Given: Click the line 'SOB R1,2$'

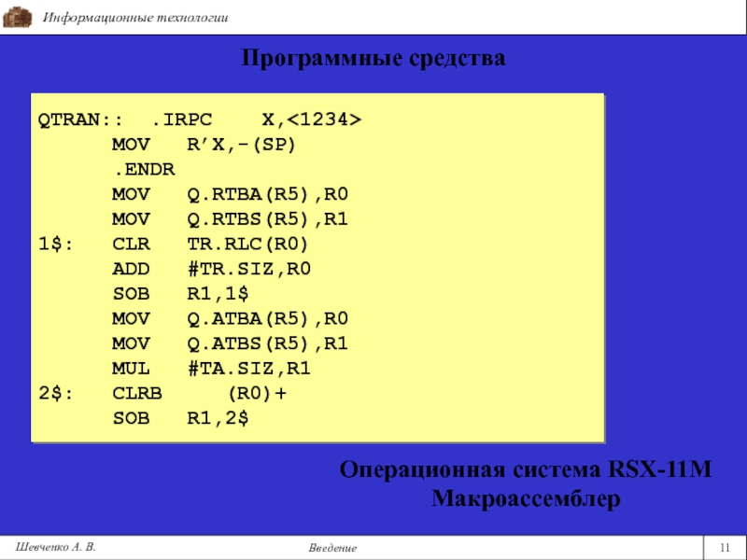Looking at the screenshot, I should coord(180,418).
